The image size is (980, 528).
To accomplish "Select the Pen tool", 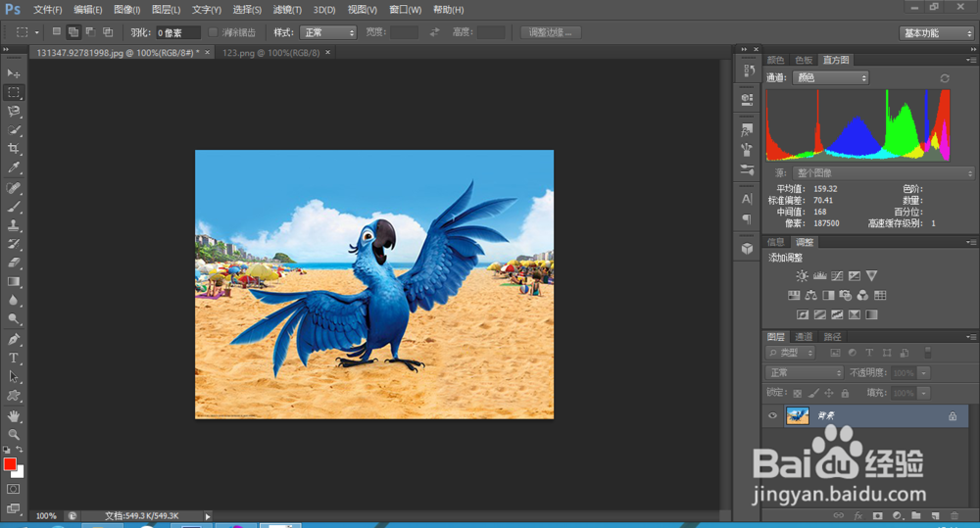I will pos(13,339).
